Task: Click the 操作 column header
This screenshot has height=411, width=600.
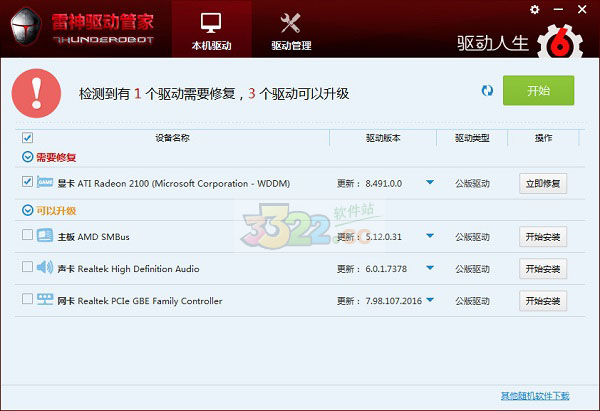Action: pyautogui.click(x=543, y=138)
